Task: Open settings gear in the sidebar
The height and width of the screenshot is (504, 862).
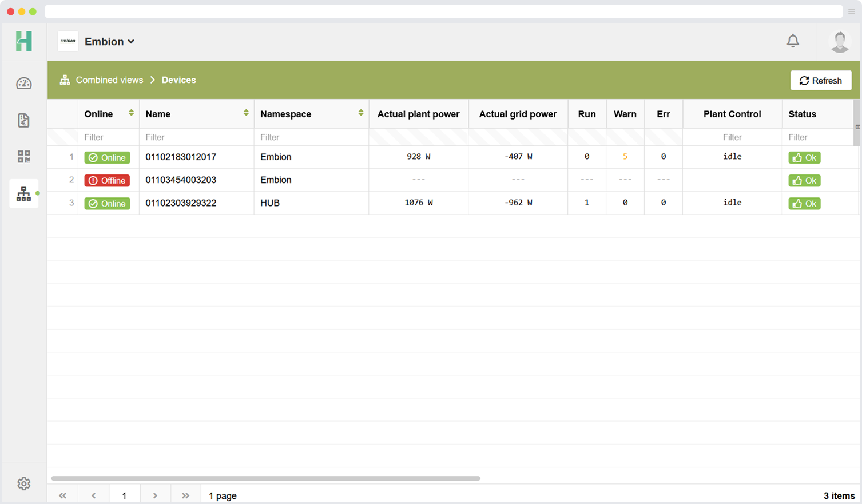Action: click(x=23, y=483)
